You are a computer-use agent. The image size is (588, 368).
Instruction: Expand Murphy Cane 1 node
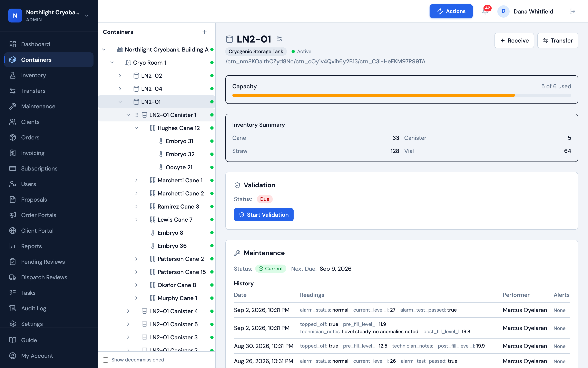137,298
